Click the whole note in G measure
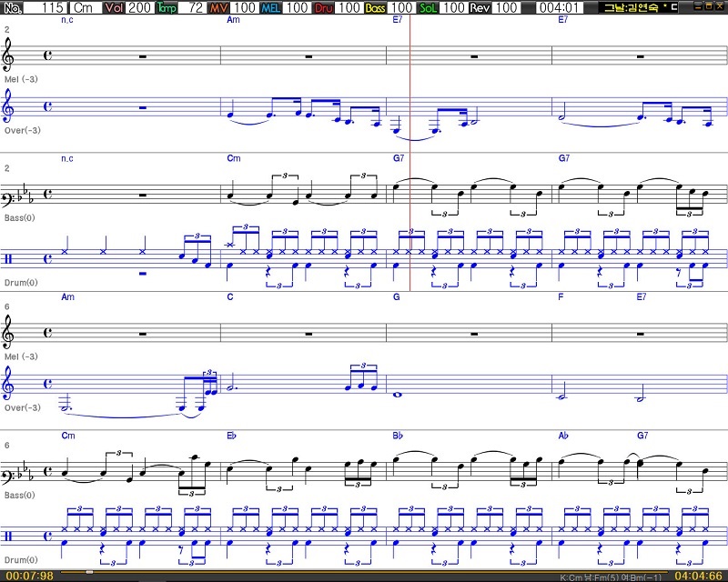 click(x=397, y=395)
